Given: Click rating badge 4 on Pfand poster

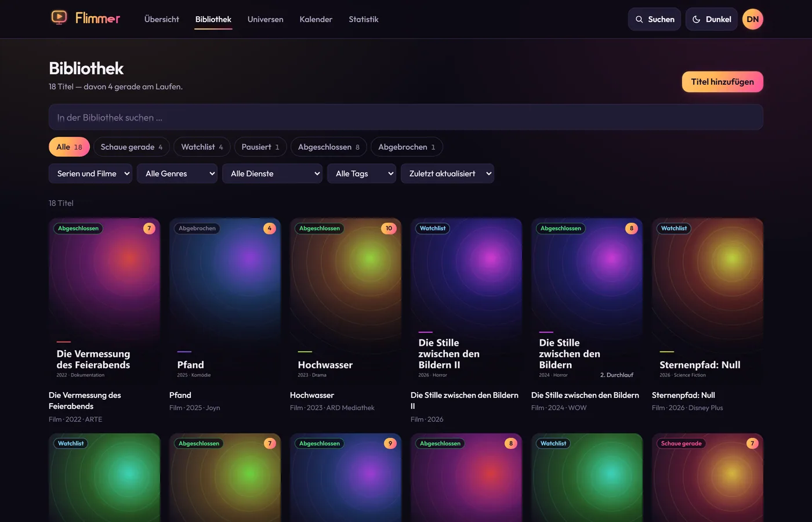Looking at the screenshot, I should pos(270,229).
